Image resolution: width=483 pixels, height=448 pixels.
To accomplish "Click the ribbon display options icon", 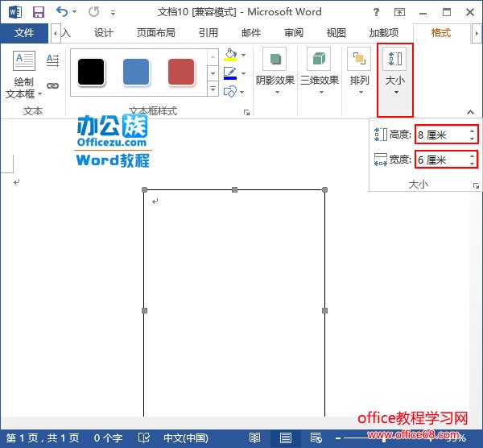I will [399, 12].
